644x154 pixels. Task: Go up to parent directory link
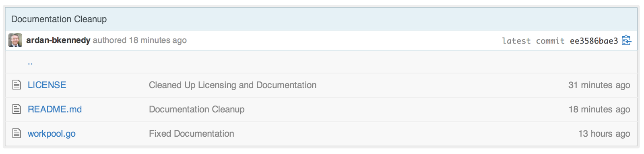(30, 62)
